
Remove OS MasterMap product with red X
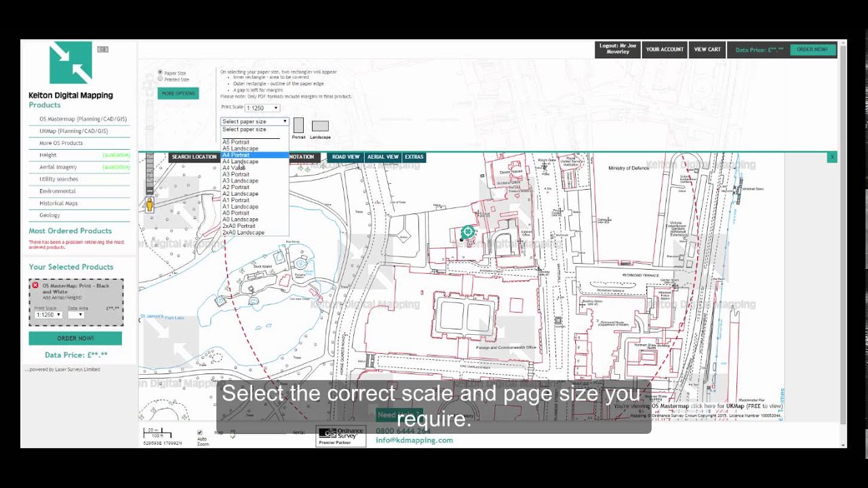[x=35, y=285]
